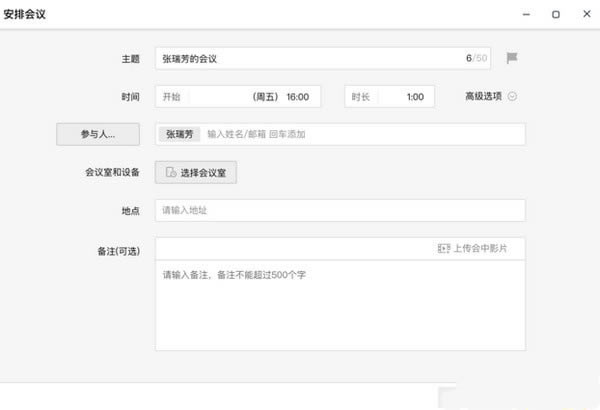Click the 上传会中影片 film icon
Image resolution: width=600 pixels, height=410 pixels.
444,248
